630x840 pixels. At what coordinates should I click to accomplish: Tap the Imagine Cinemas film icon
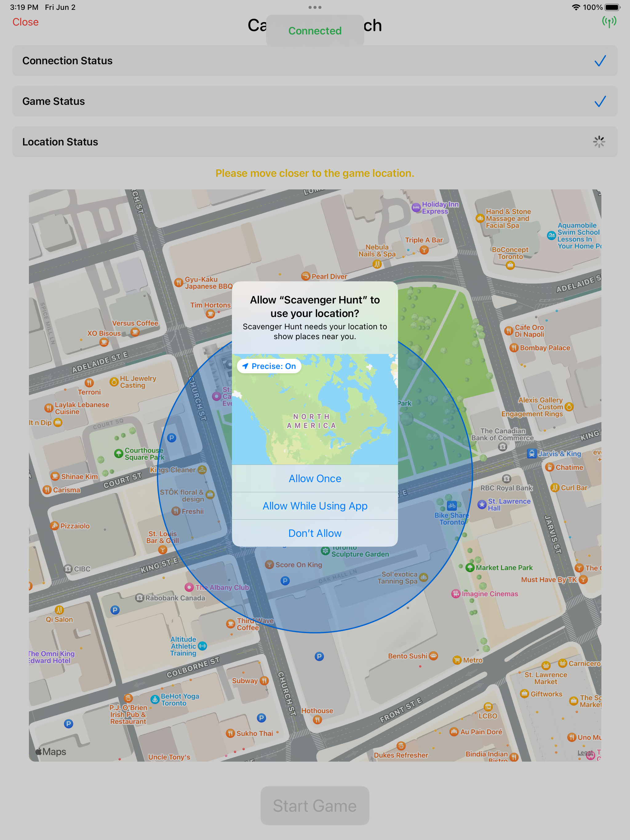pyautogui.click(x=456, y=593)
